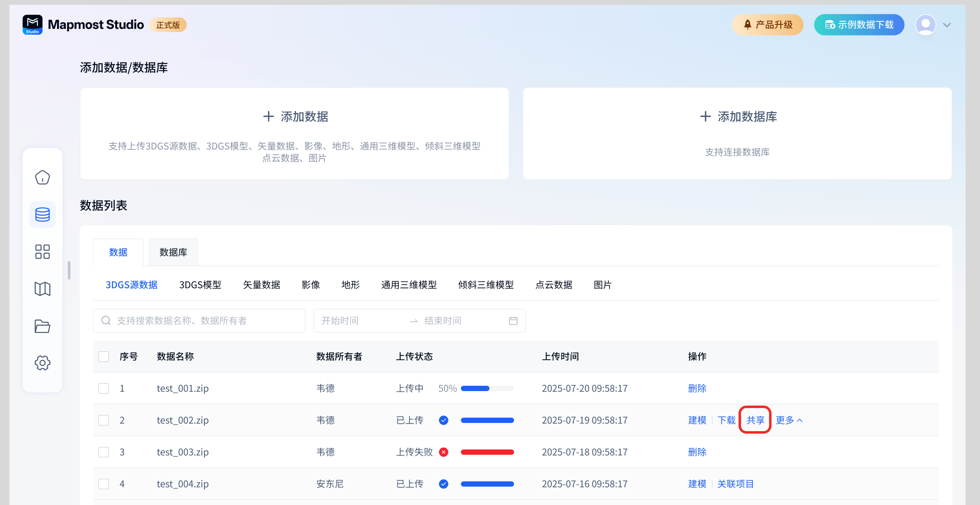
Task: Switch to the 数据库 tab
Action: click(173, 252)
